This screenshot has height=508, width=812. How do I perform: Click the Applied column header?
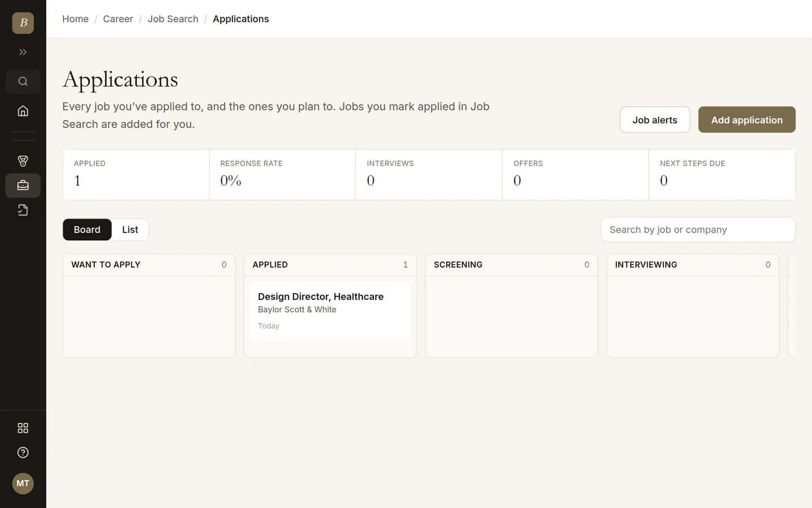330,265
